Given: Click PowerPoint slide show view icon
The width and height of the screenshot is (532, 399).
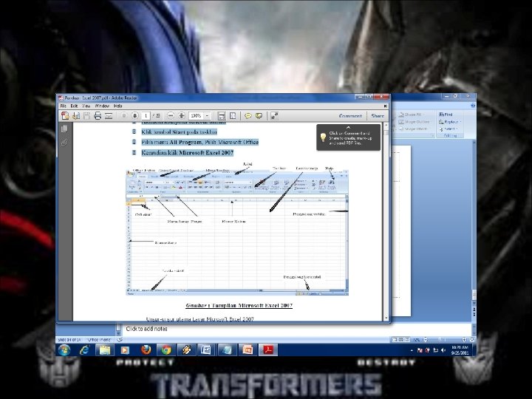Looking at the screenshot, I should [407, 340].
